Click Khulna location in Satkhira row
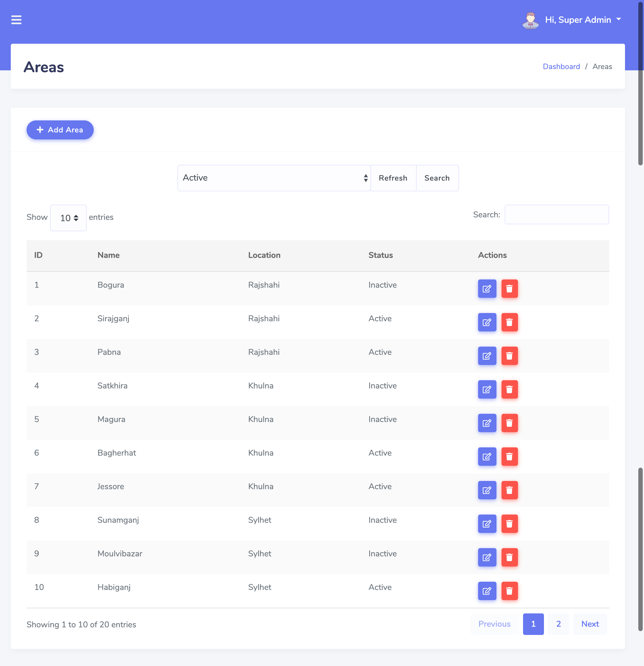Image resolution: width=644 pixels, height=666 pixels. tap(261, 386)
